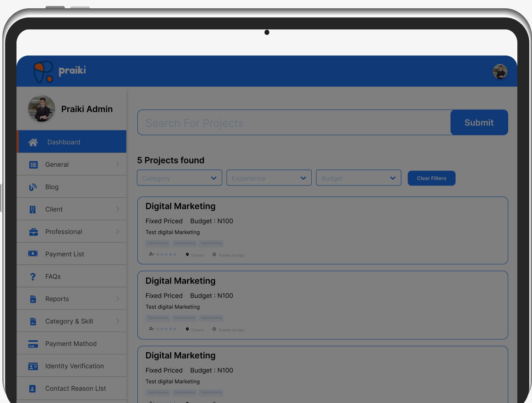
Task: Click the Blog feed icon
Action: point(33,187)
